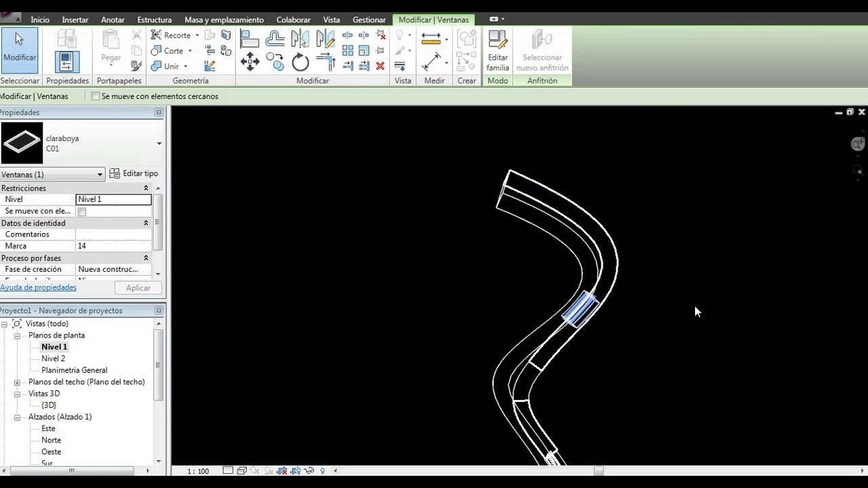Open the claraboya C01 type selector dropdown

click(159, 144)
